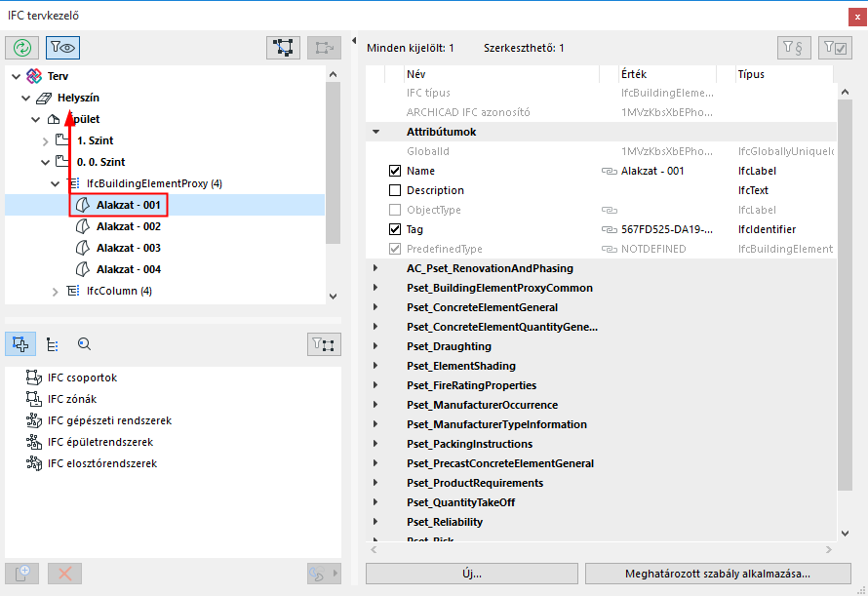Collapse the Attribútumok section
This screenshot has height=596, width=868.
(375, 132)
